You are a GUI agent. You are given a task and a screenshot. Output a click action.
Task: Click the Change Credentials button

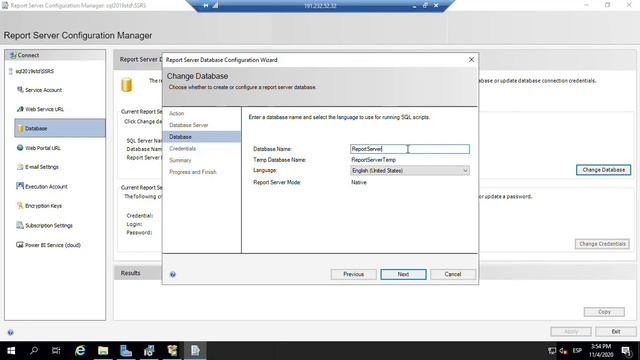602,244
